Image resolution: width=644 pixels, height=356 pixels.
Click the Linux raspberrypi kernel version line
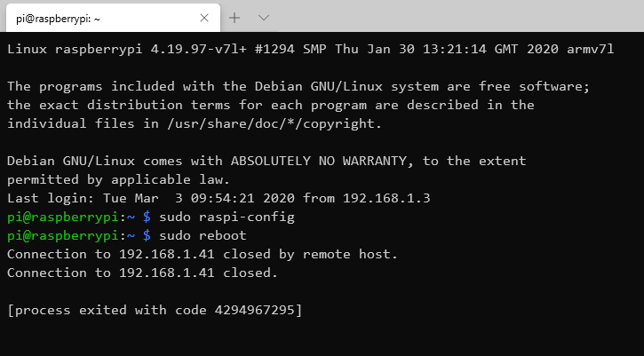click(x=311, y=50)
